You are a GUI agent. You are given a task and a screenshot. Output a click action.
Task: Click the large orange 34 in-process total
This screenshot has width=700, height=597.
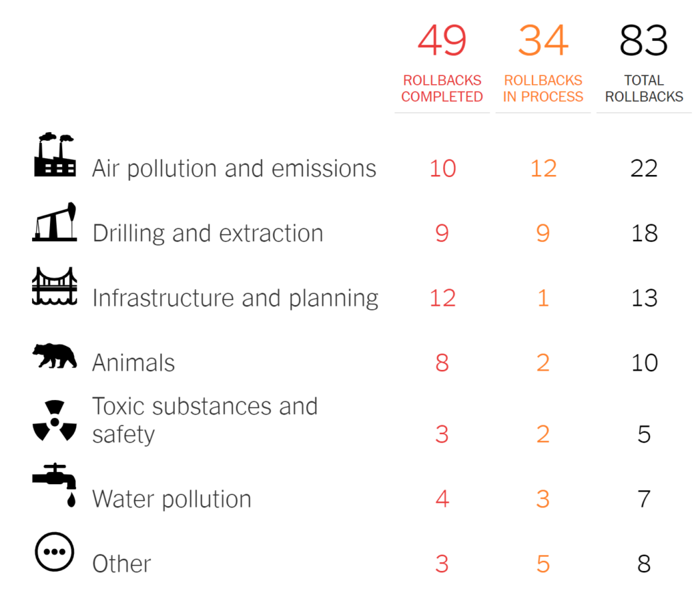pyautogui.click(x=543, y=40)
